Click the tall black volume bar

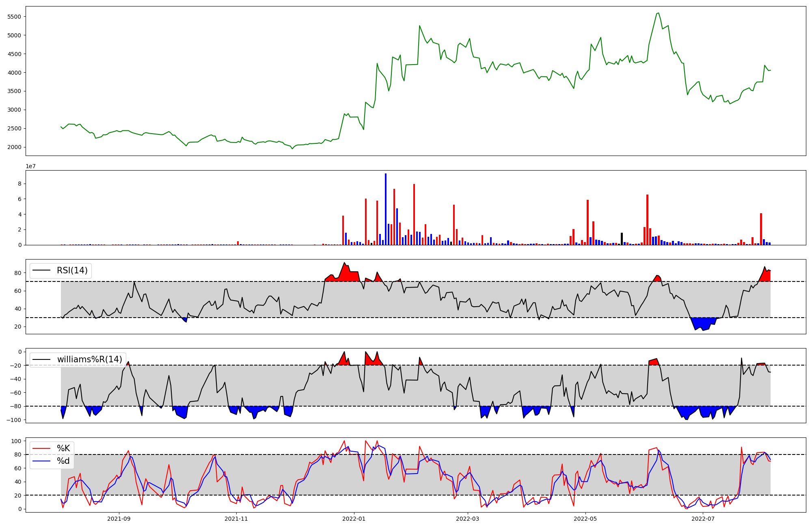point(622,239)
